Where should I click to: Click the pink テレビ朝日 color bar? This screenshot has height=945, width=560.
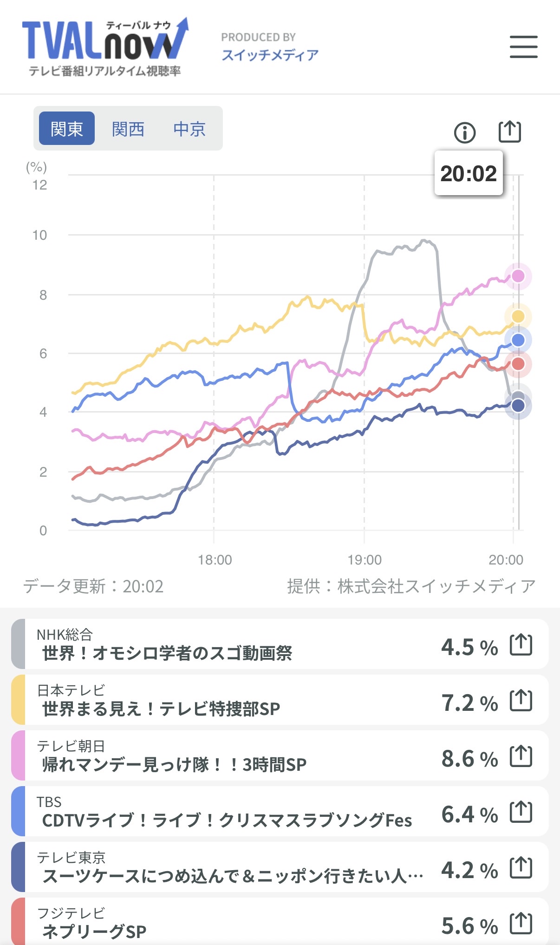coord(18,755)
